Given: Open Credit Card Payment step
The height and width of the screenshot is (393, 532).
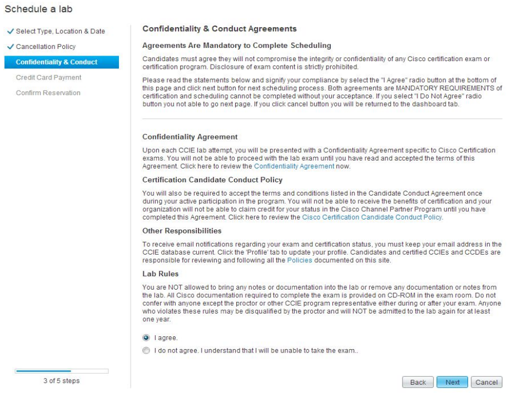Looking at the screenshot, I should coord(48,77).
